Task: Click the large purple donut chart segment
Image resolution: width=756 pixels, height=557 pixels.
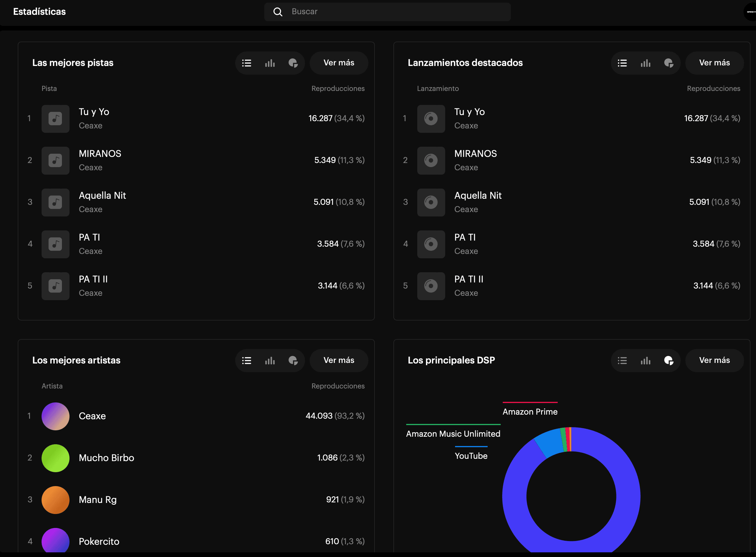Action: (628, 496)
